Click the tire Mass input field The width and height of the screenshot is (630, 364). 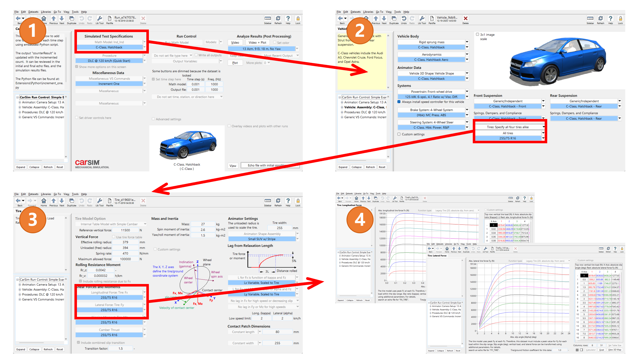203,224
